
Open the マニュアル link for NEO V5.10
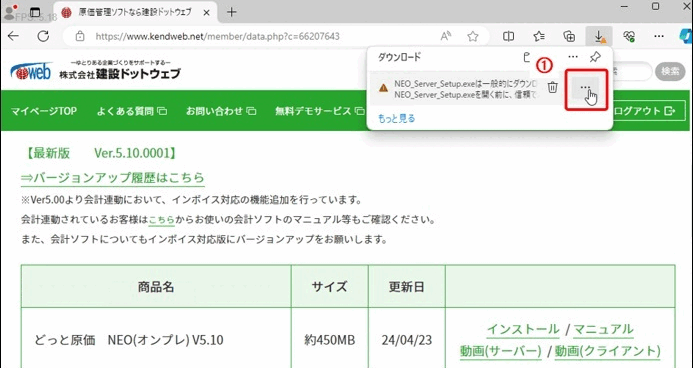click(603, 329)
